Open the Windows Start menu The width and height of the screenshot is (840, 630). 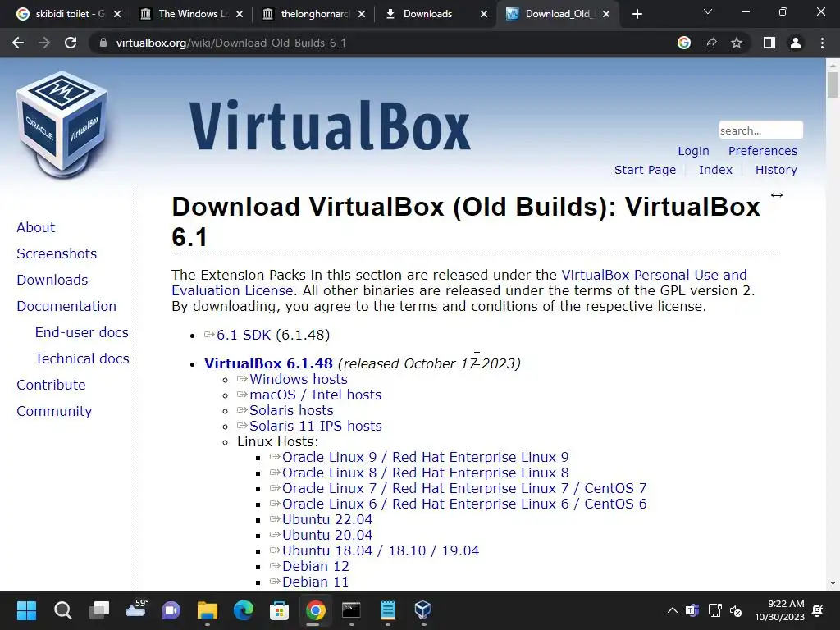click(x=26, y=610)
